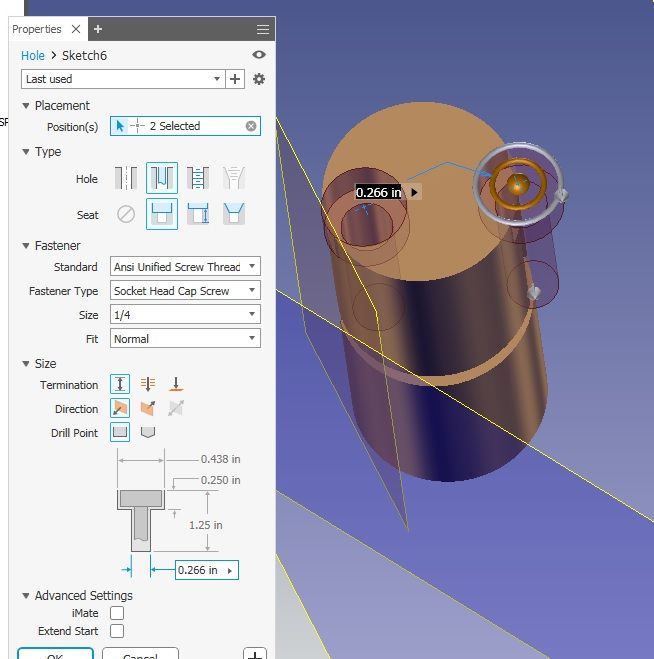Open Sketch6 from the breadcrumb
This screenshot has width=654, height=659.
pyautogui.click(x=84, y=55)
